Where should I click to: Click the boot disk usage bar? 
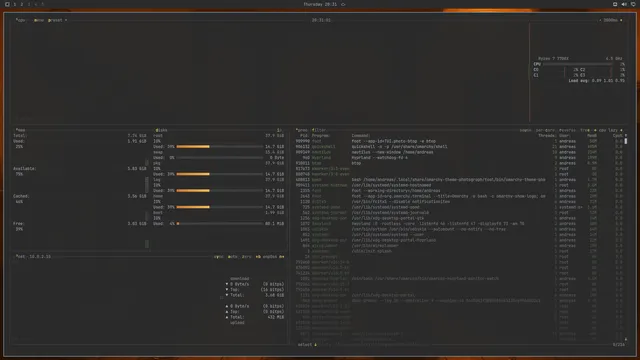220,224
